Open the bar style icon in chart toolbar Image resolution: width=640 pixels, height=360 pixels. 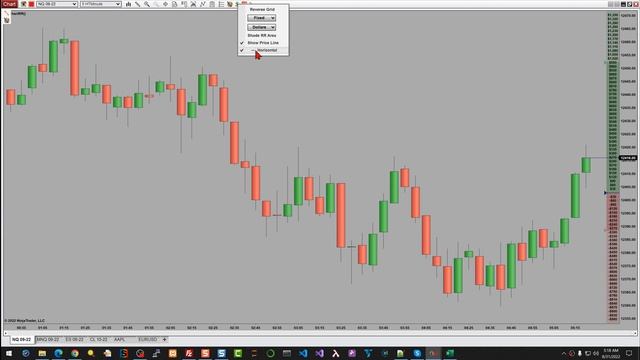point(129,4)
